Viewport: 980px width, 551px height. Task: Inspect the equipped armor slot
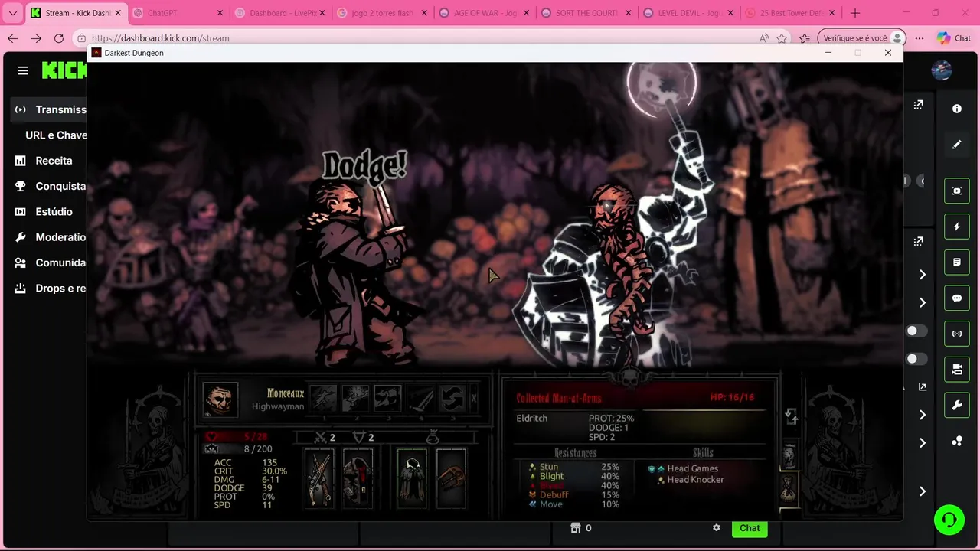tap(358, 478)
